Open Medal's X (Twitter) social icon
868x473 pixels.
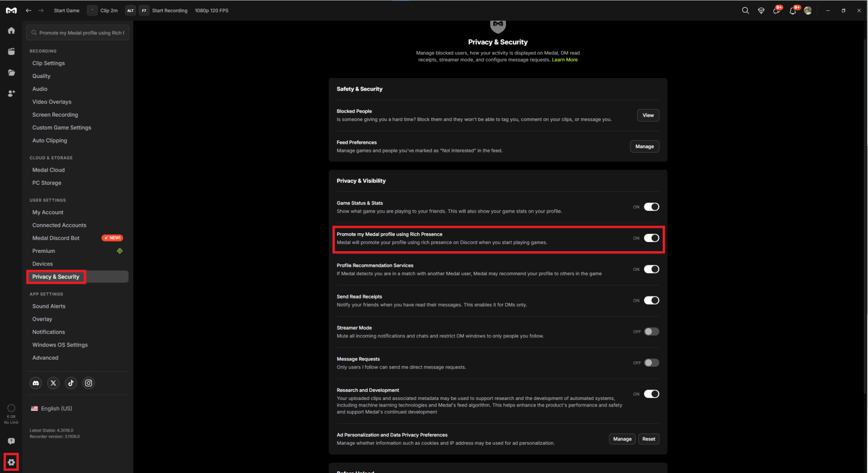pyautogui.click(x=53, y=383)
